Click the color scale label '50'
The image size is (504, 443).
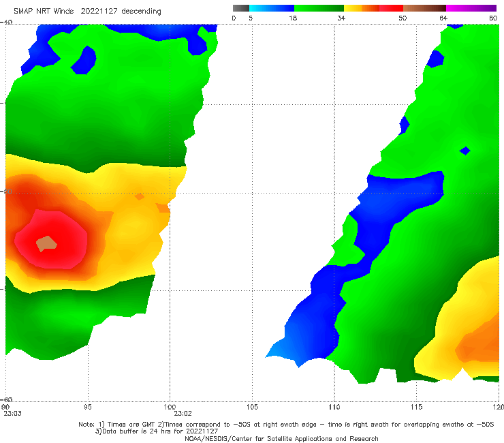point(403,18)
